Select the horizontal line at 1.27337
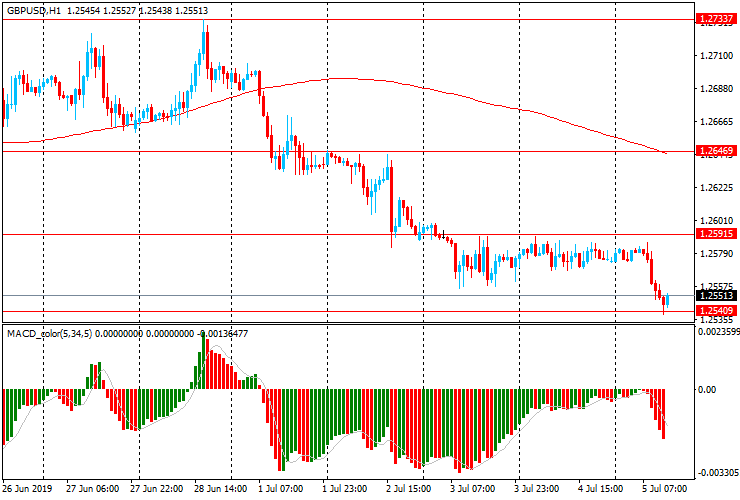 coord(349,20)
